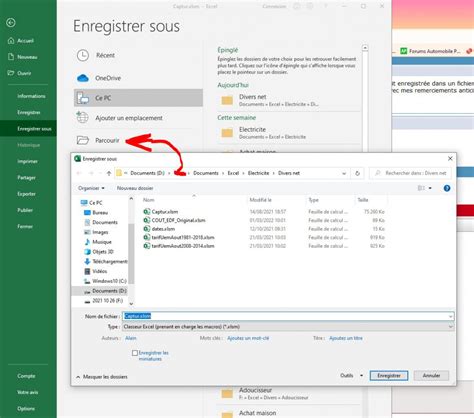Open the Divers net recent folder

[x=289, y=100]
